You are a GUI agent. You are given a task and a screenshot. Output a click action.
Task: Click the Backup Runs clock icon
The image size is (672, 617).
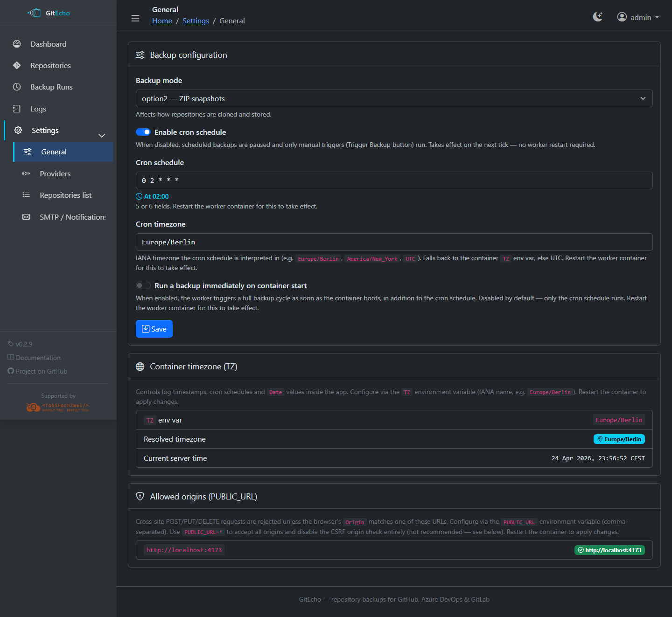[x=17, y=87]
